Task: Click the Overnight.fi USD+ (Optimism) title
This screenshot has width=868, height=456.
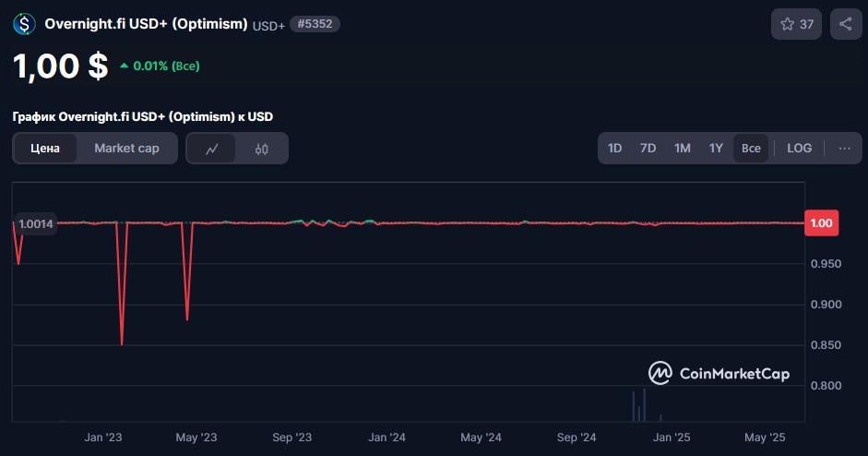Action: pyautogui.click(x=146, y=24)
